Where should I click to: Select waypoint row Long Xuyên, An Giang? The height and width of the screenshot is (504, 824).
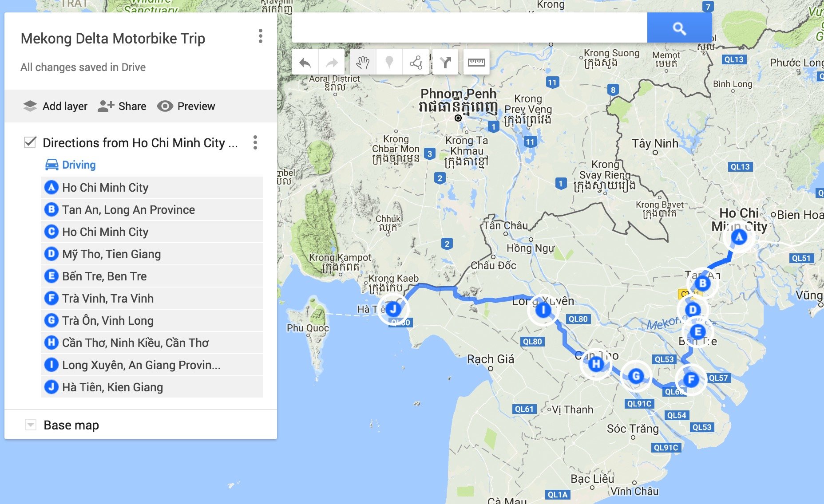(152, 365)
